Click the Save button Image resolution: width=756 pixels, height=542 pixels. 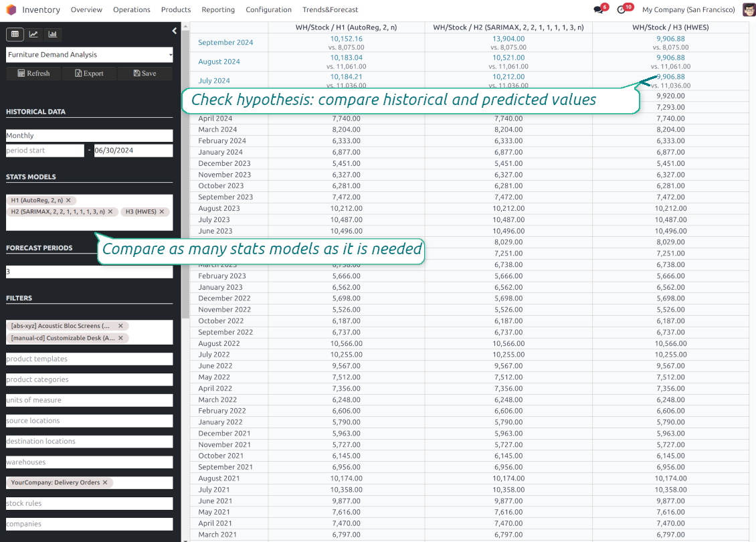pos(145,74)
